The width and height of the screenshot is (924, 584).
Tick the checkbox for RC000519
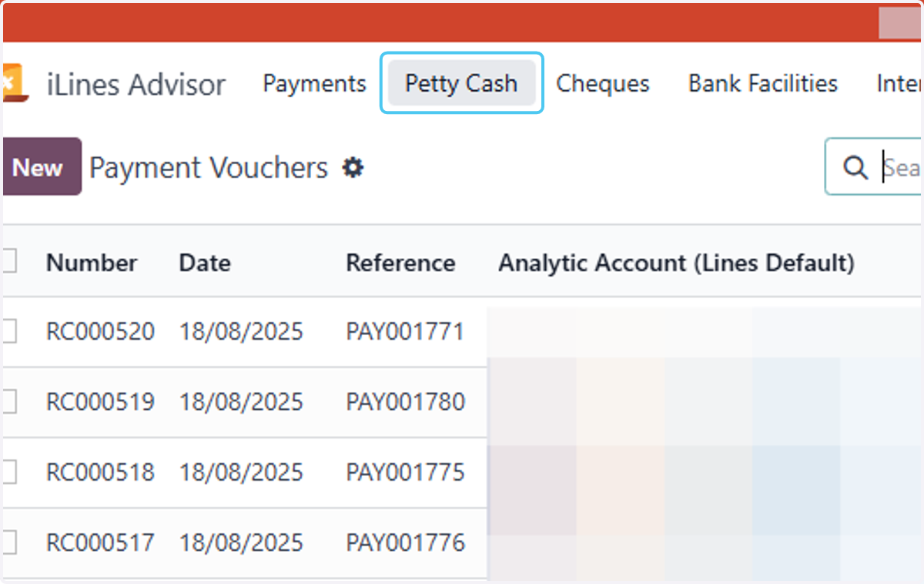pyautogui.click(x=9, y=401)
